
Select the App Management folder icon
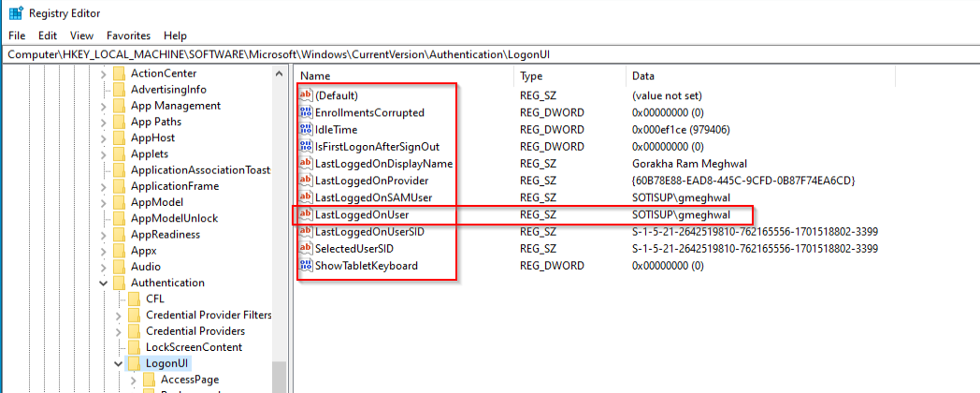click(119, 106)
